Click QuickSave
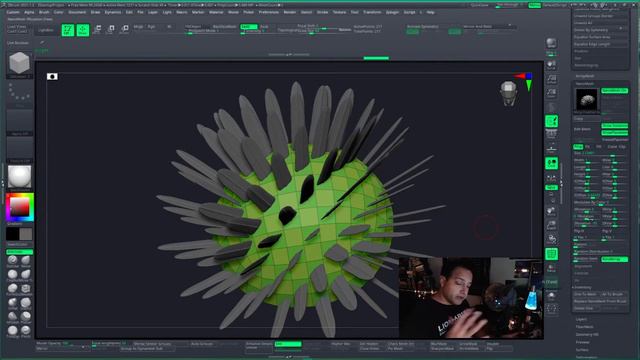 (x=480, y=5)
